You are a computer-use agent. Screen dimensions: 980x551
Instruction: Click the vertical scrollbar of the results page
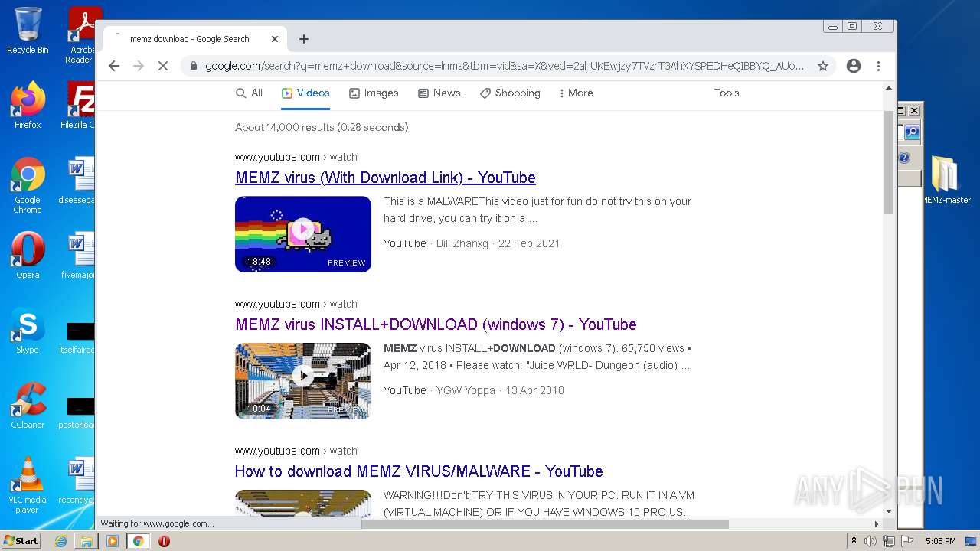point(889,161)
